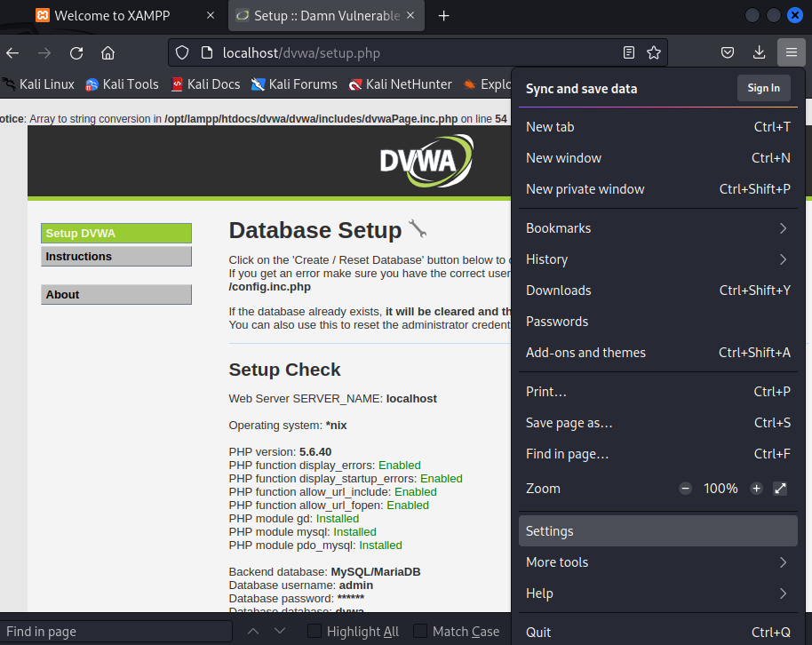Image resolution: width=812 pixels, height=645 pixels.
Task: Click the Find in page text field
Action: [x=116, y=631]
